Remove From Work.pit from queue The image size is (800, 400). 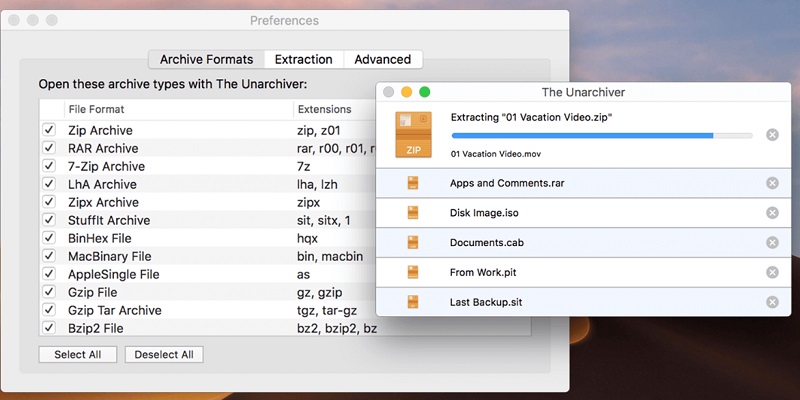coord(772,272)
